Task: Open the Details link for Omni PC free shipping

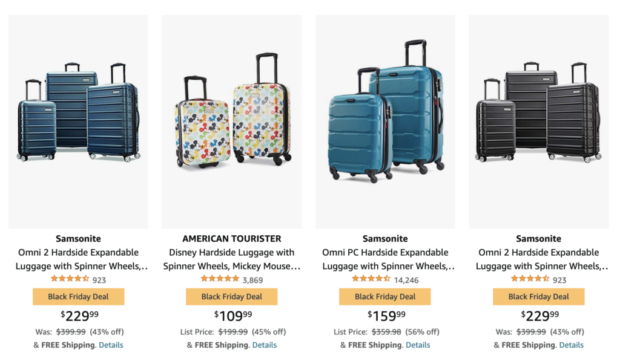Action: 418,345
